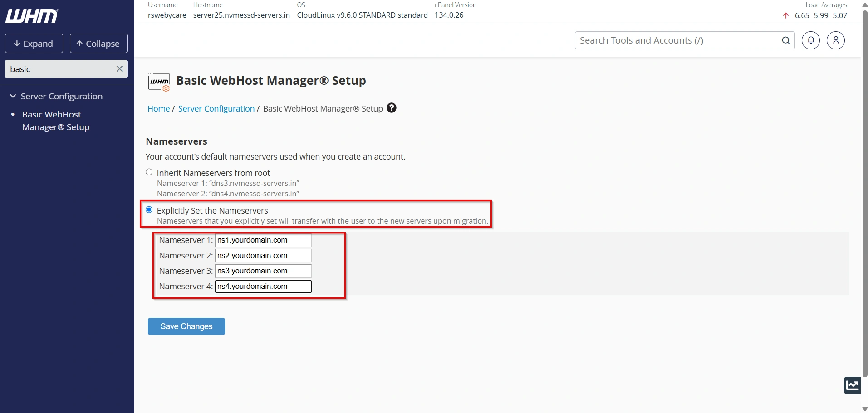Open the statistics chart icon at bottom right
This screenshot has height=413, width=868.
click(853, 385)
